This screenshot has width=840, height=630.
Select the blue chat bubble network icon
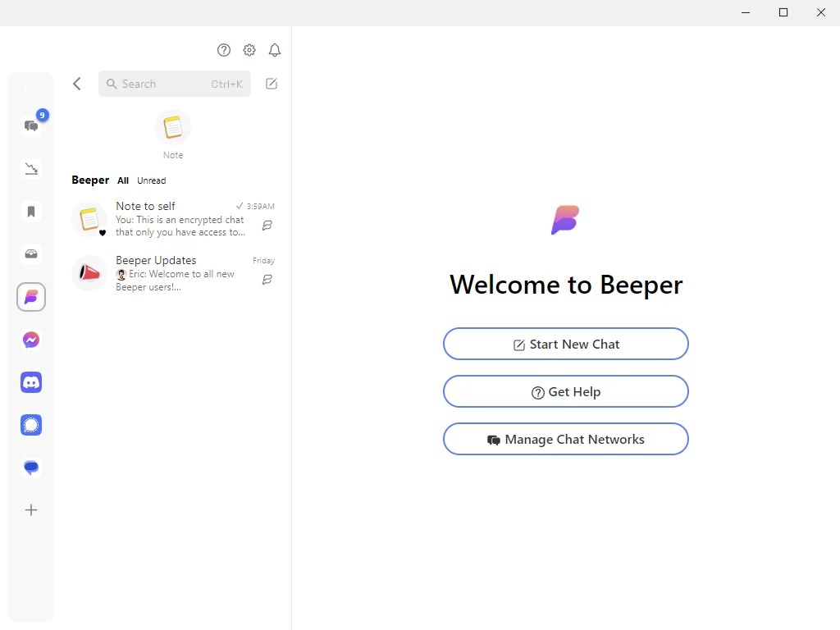(31, 468)
